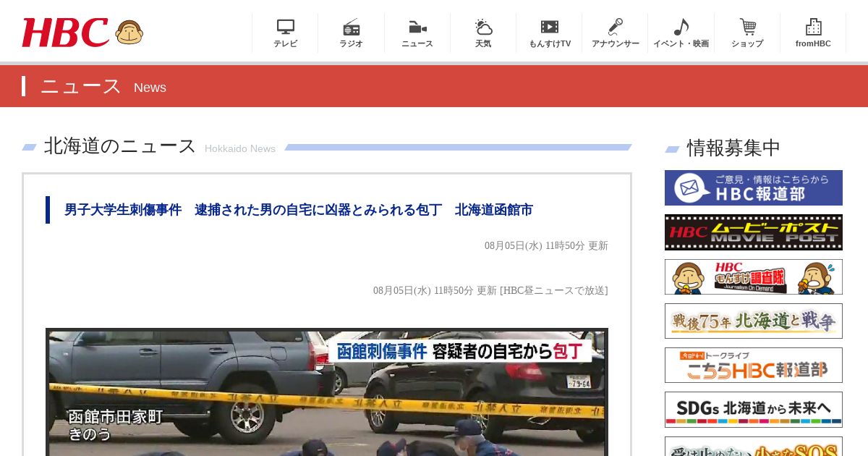Select fromHBC menu label

click(x=813, y=43)
